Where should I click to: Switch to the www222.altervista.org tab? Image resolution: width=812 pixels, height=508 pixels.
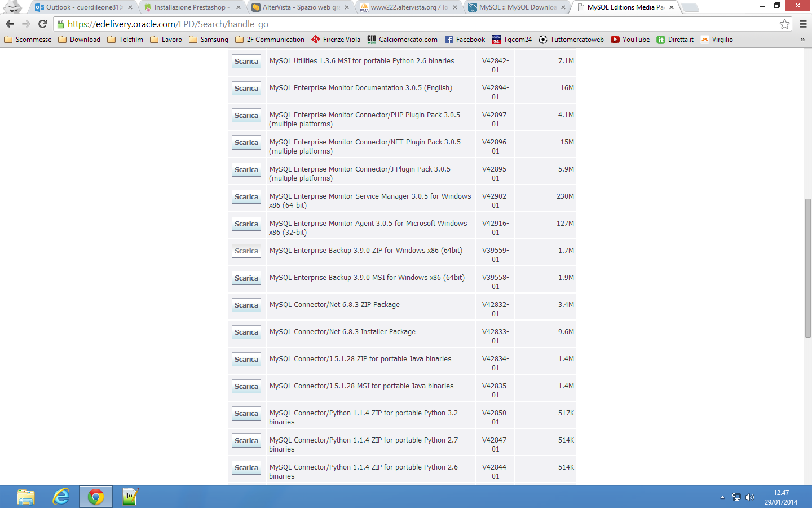[407, 7]
